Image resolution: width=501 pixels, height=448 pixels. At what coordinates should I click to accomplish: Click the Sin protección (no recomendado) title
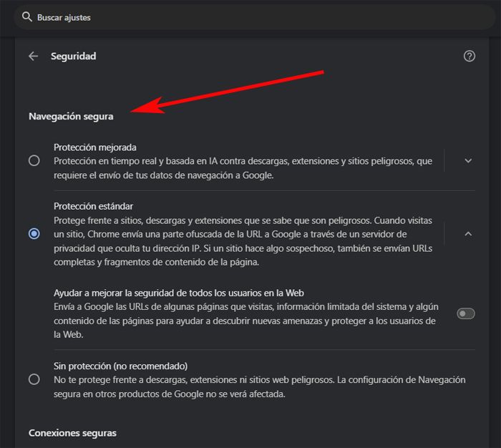pyautogui.click(x=121, y=366)
